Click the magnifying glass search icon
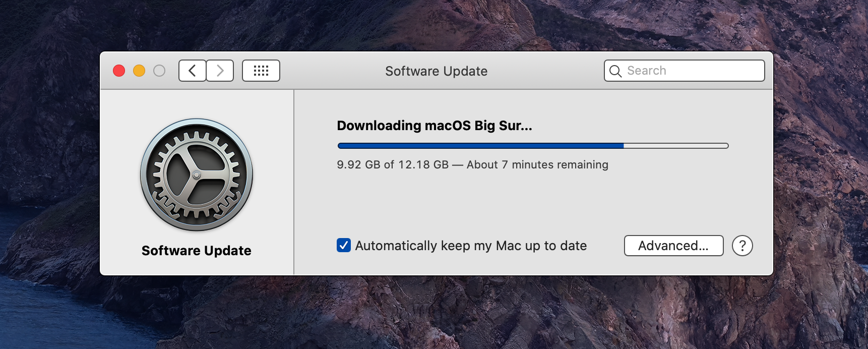The width and height of the screenshot is (868, 349). (x=615, y=71)
